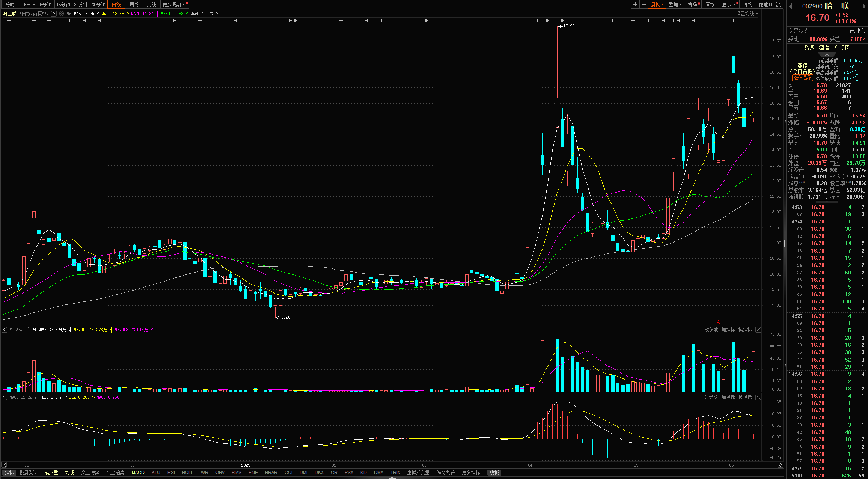This screenshot has width=868, height=479.
Task: Open 更多指标 more indicators
Action: pos(471,473)
